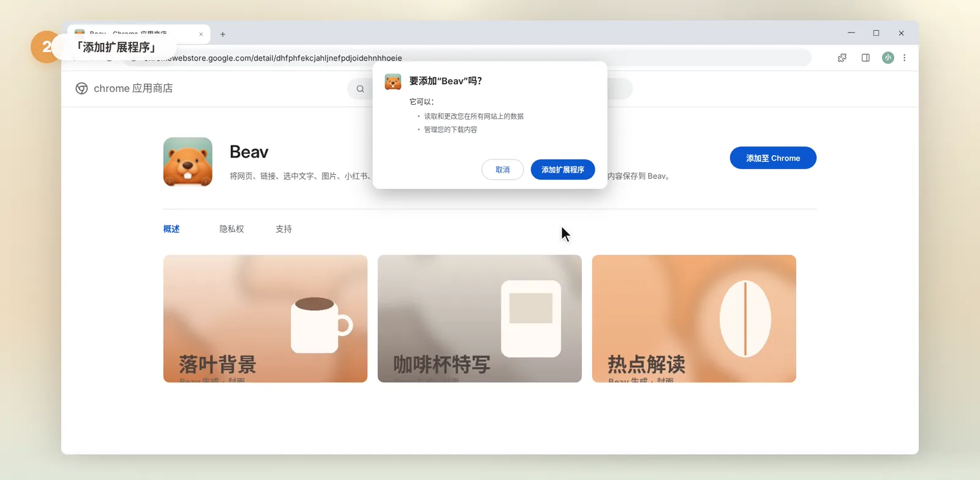Minimize the browser window
This screenshot has width=980, height=480.
coord(851,33)
